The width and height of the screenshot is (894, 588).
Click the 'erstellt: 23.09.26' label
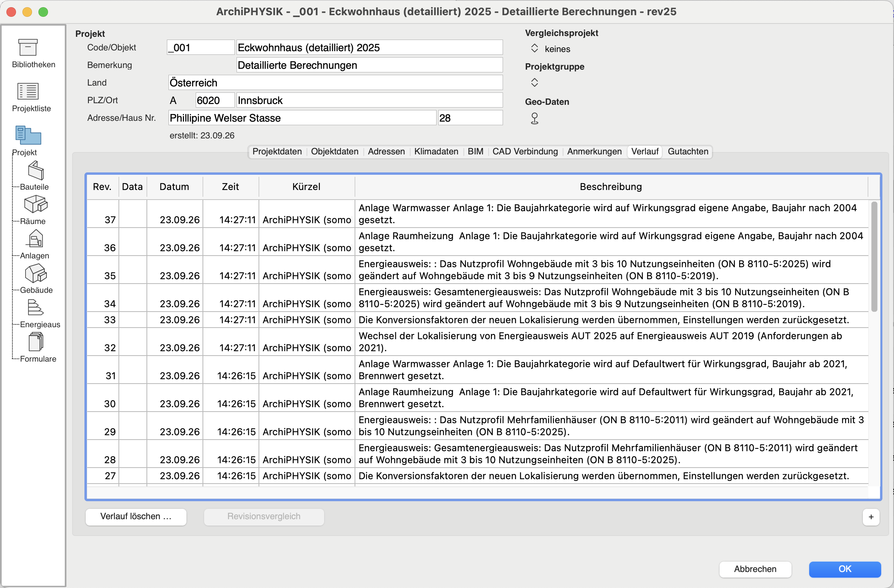202,136
